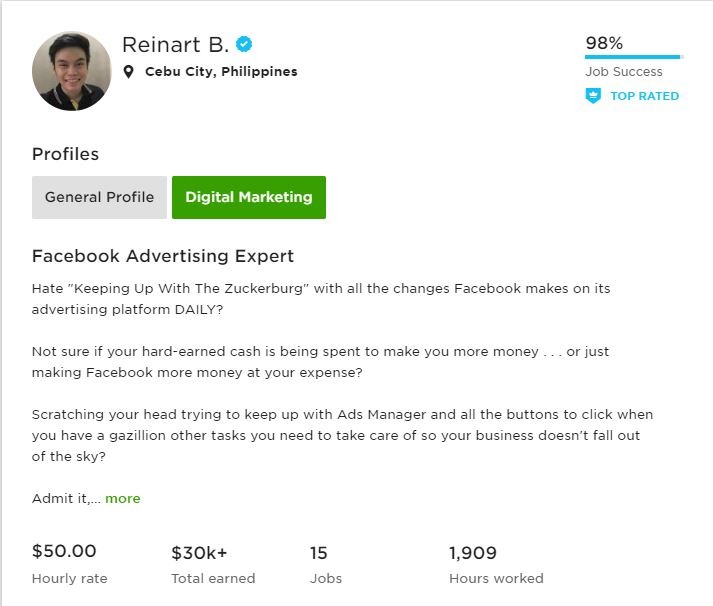Click the Profiles section heading
The height and width of the screenshot is (606, 713).
pyautogui.click(x=65, y=154)
